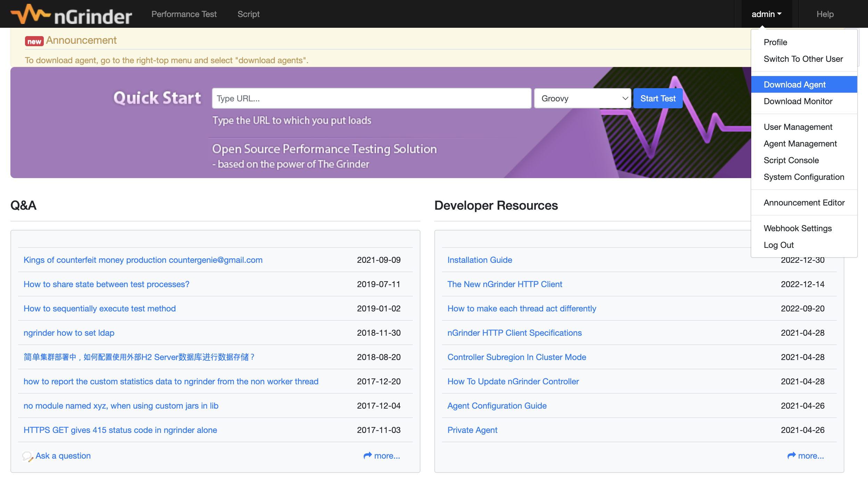The width and height of the screenshot is (868, 502).
Task: Click the Announcement heading
Action: click(81, 40)
